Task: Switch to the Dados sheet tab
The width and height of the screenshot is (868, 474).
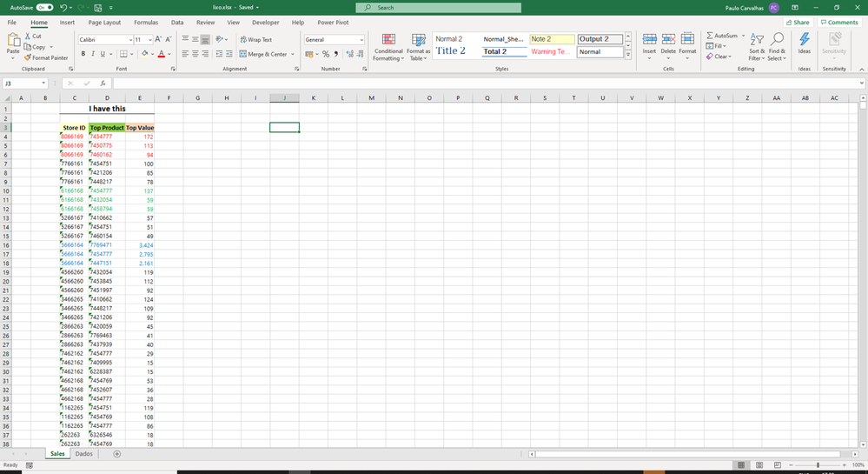Action: click(84, 454)
